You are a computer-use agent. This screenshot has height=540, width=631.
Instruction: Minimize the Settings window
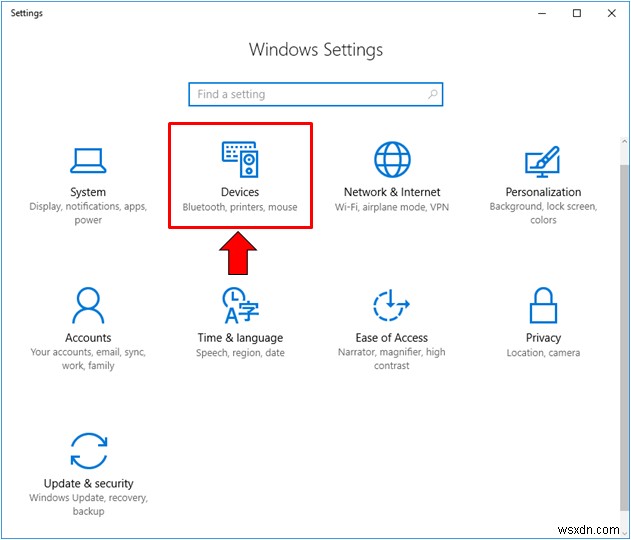(542, 13)
